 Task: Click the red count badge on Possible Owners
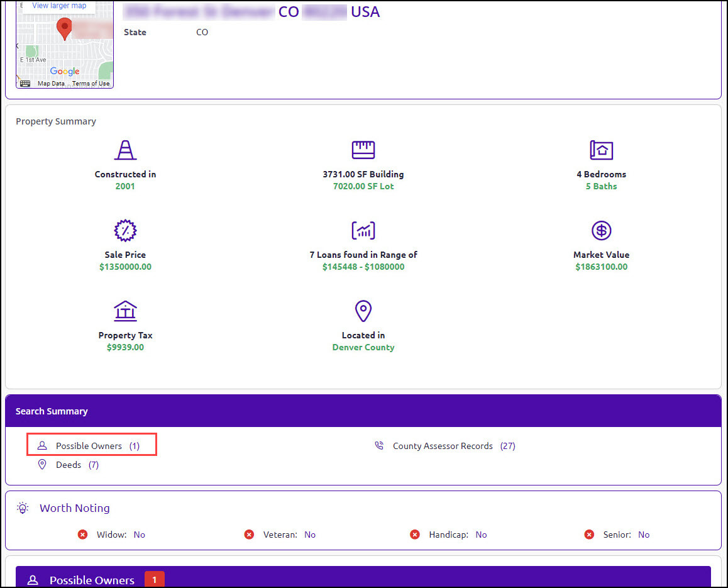(x=155, y=579)
